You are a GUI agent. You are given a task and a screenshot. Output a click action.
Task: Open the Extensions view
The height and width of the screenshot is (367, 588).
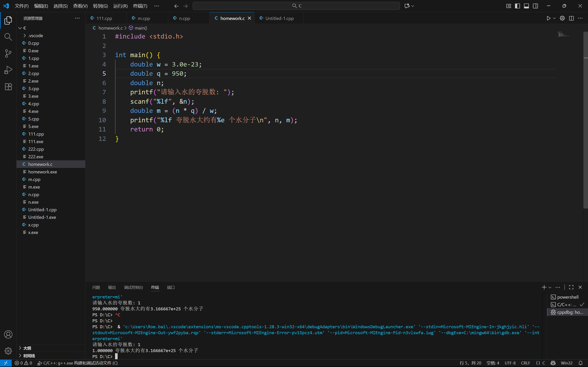(8, 87)
